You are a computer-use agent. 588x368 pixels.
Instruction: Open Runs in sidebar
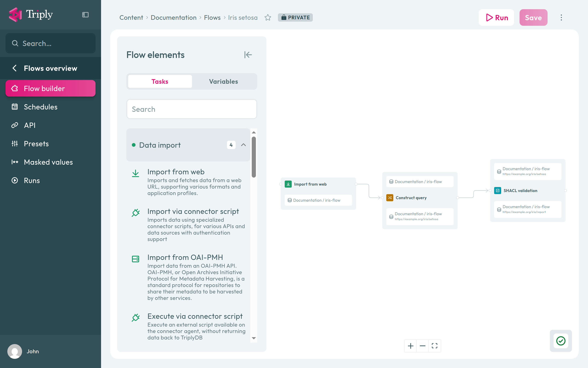click(x=51, y=180)
